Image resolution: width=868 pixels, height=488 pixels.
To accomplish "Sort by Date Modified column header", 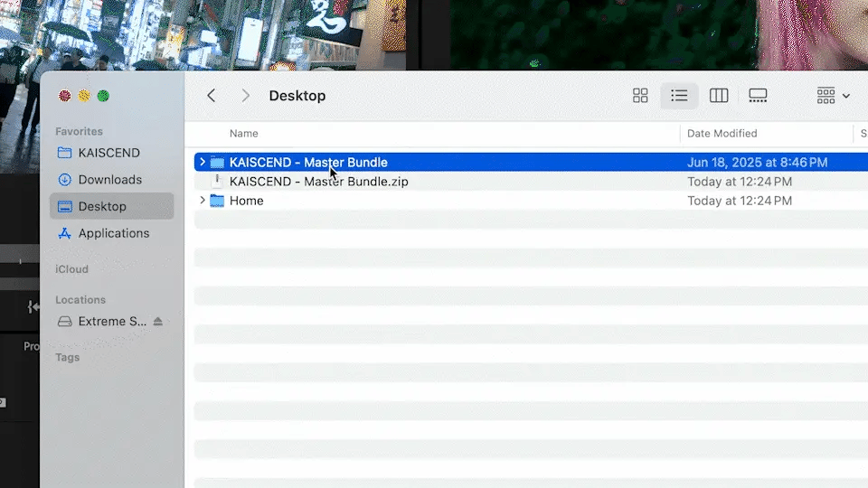I will [x=722, y=134].
